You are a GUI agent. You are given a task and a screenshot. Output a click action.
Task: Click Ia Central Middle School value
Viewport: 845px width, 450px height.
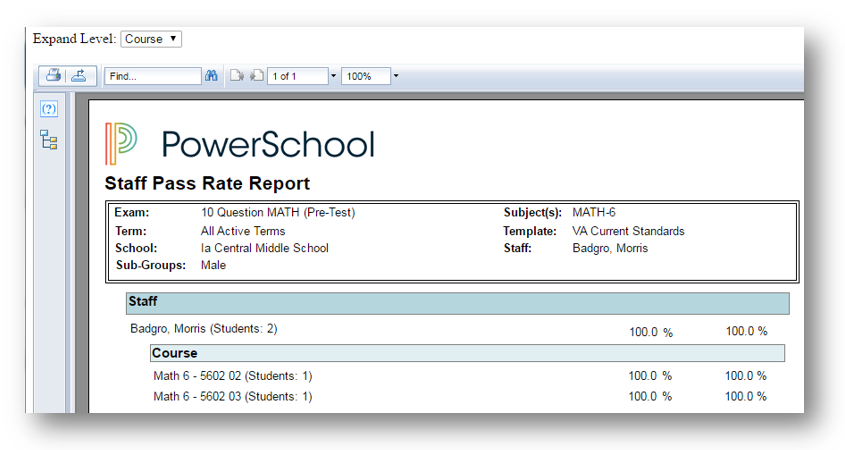pyautogui.click(x=265, y=248)
